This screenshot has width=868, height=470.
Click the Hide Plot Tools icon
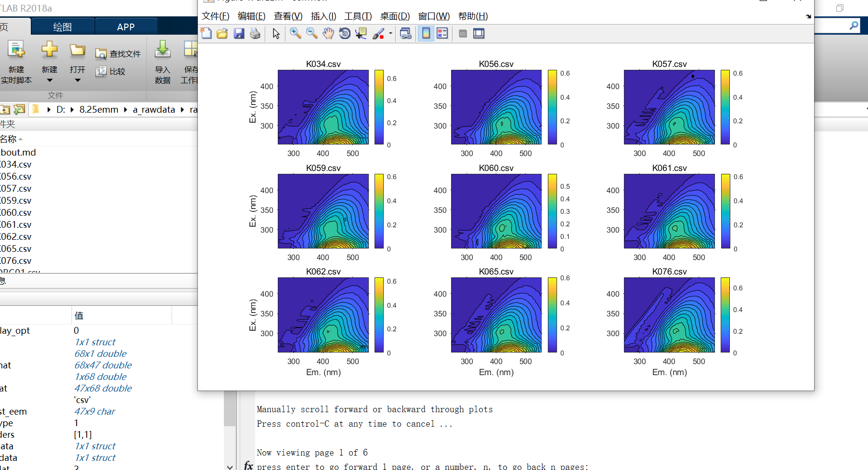click(x=463, y=33)
